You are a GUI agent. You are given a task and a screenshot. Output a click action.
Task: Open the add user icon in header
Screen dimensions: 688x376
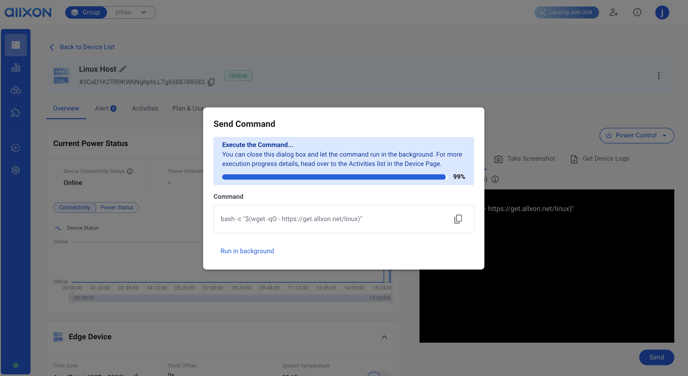point(613,12)
